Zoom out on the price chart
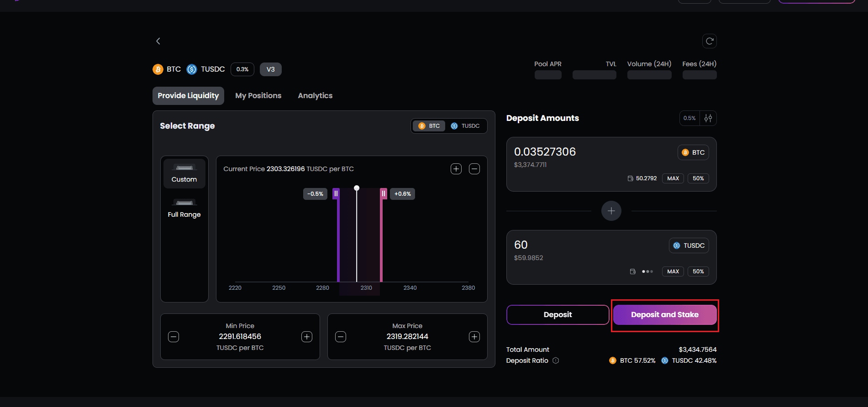The image size is (868, 407). click(474, 169)
